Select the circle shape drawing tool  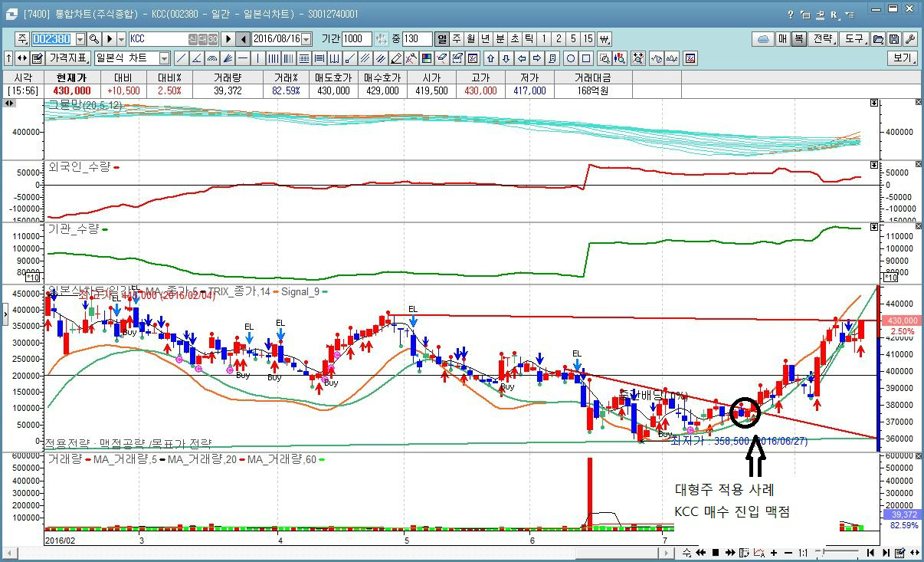point(571,58)
